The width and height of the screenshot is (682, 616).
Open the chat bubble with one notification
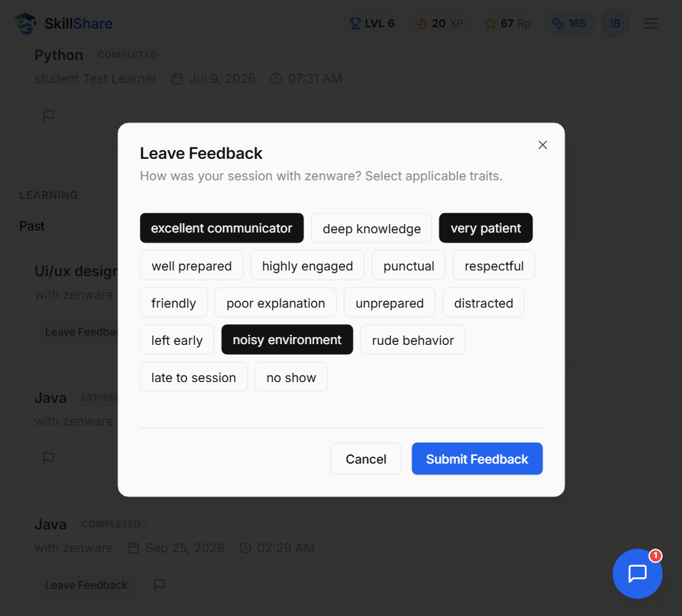coord(637,573)
